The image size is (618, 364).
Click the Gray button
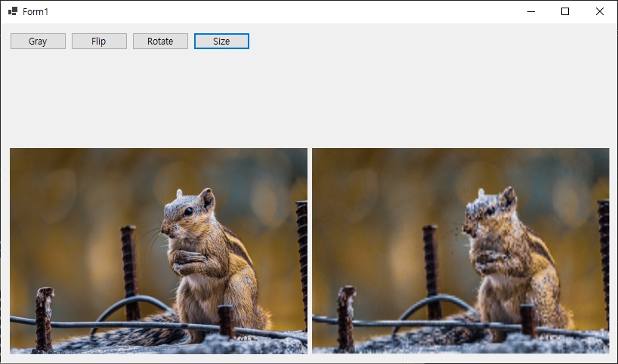click(38, 41)
